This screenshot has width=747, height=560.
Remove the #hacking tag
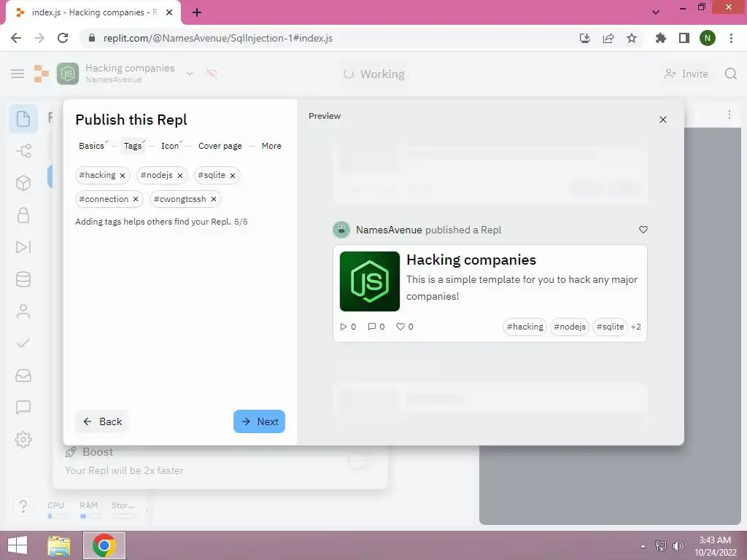(123, 176)
